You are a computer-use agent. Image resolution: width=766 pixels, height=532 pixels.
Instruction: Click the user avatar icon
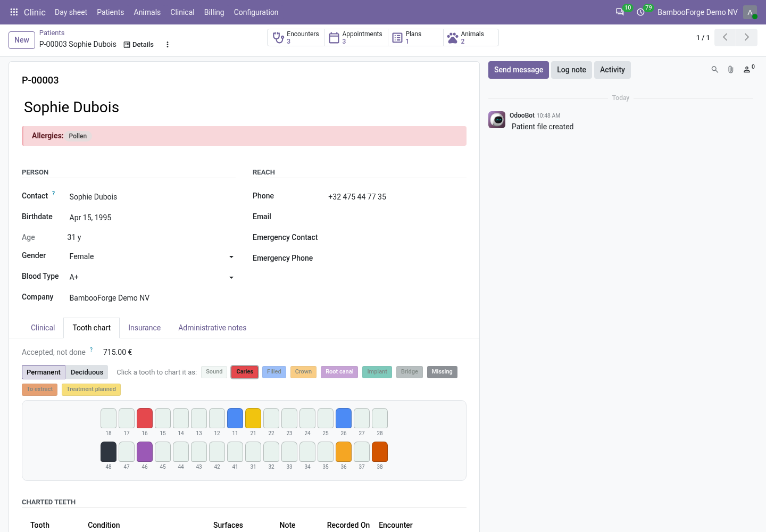pos(750,12)
